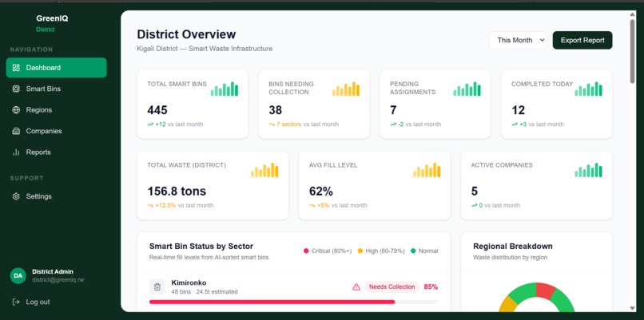Click the Total Waste mini bar chart
Image resolution: width=644 pixels, height=320 pixels.
(264, 170)
